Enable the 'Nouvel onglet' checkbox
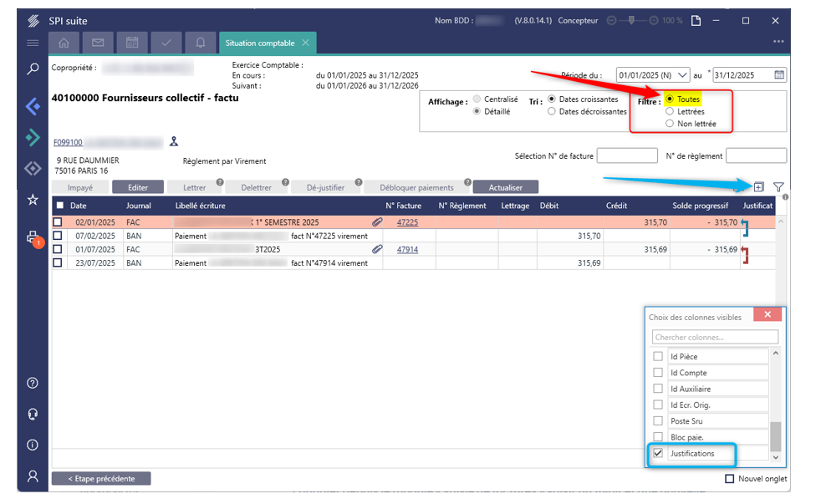816x504 pixels. point(730,479)
